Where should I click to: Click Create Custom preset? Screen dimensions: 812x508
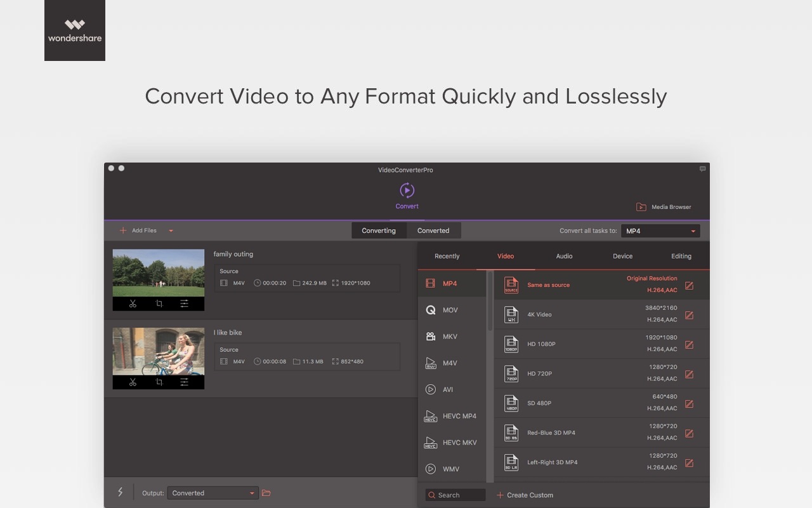[x=525, y=495]
